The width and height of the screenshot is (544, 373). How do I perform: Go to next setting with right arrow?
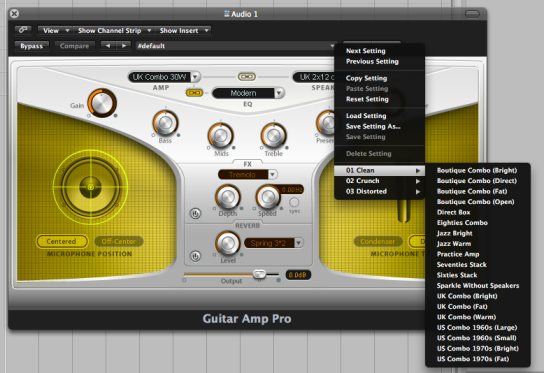123,46
